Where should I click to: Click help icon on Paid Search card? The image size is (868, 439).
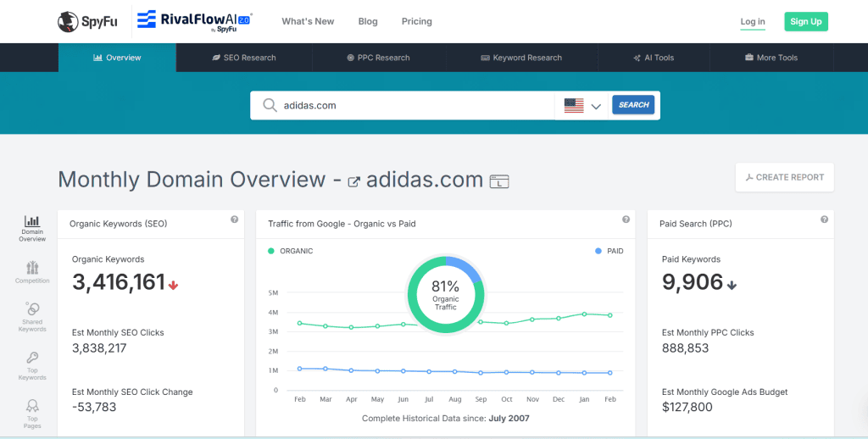824,219
